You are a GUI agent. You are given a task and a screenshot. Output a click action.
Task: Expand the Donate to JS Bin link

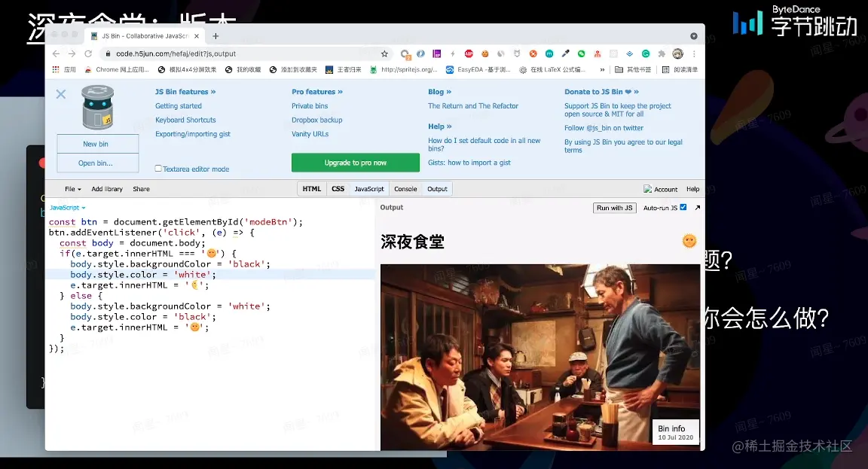point(602,92)
